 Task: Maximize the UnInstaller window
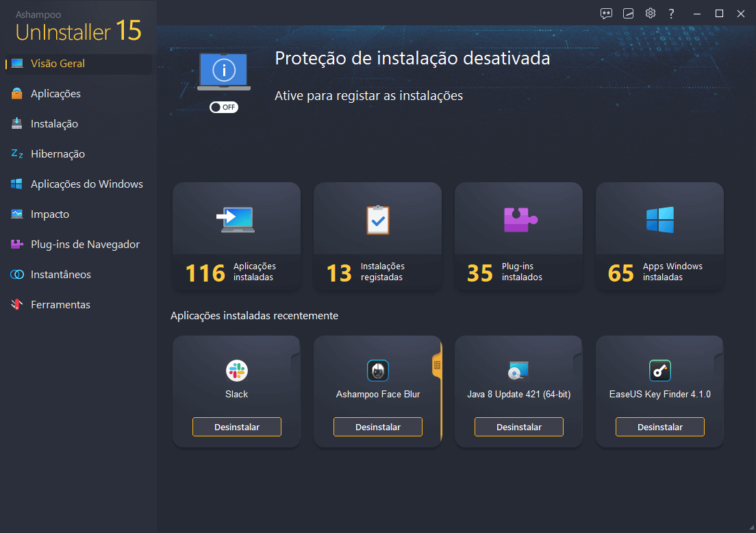pyautogui.click(x=719, y=14)
